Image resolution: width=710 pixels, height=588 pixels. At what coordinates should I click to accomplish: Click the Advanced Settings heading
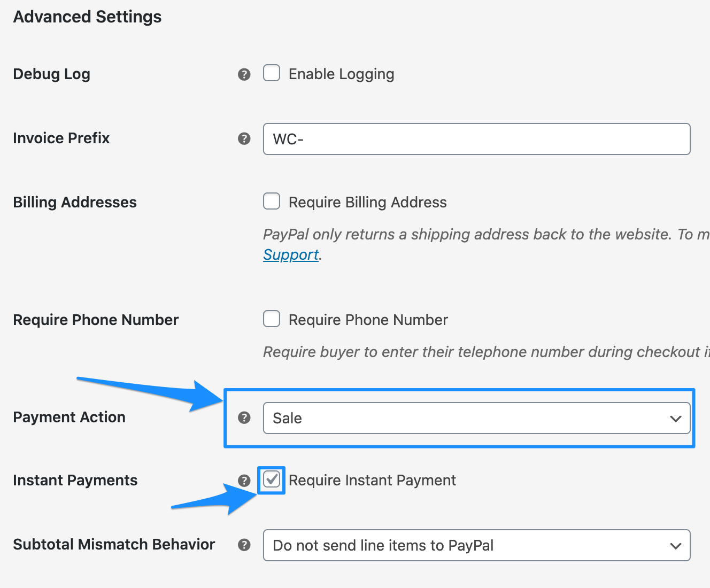pyautogui.click(x=87, y=17)
